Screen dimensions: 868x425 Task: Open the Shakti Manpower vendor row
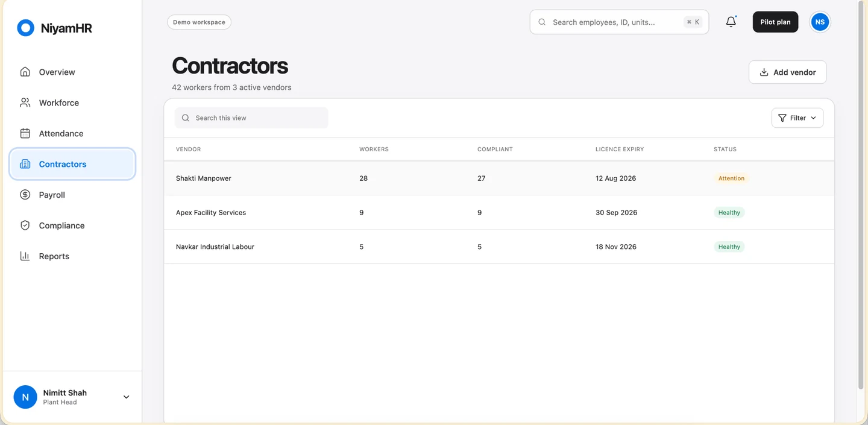(x=499, y=178)
